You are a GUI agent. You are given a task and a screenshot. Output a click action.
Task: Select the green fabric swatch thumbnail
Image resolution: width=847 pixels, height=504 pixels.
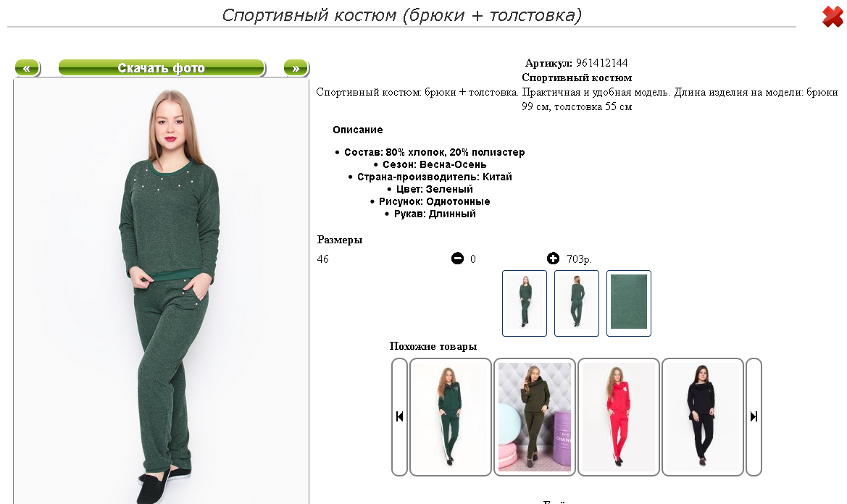(x=629, y=303)
